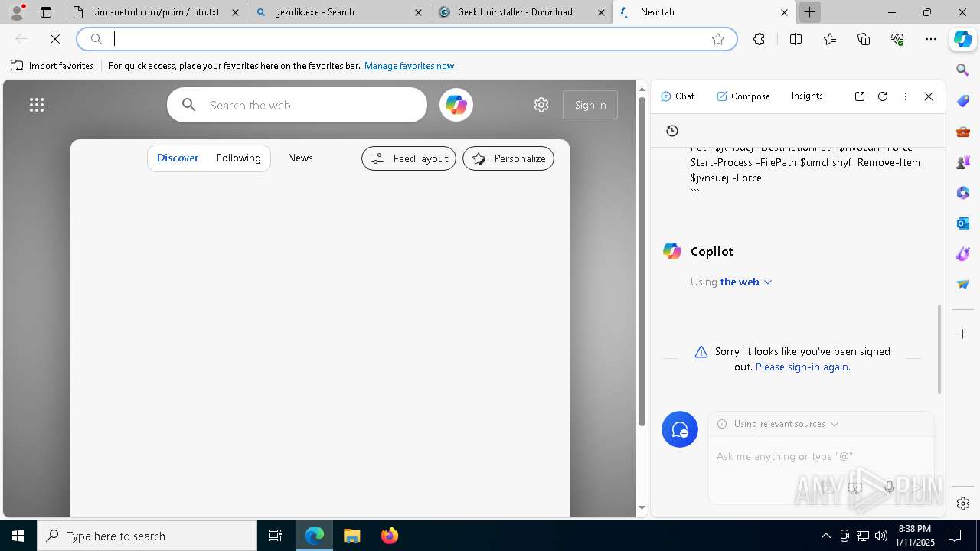Click the 'Search the web' box
Viewport: 980px width, 551px height.
[x=297, y=105]
